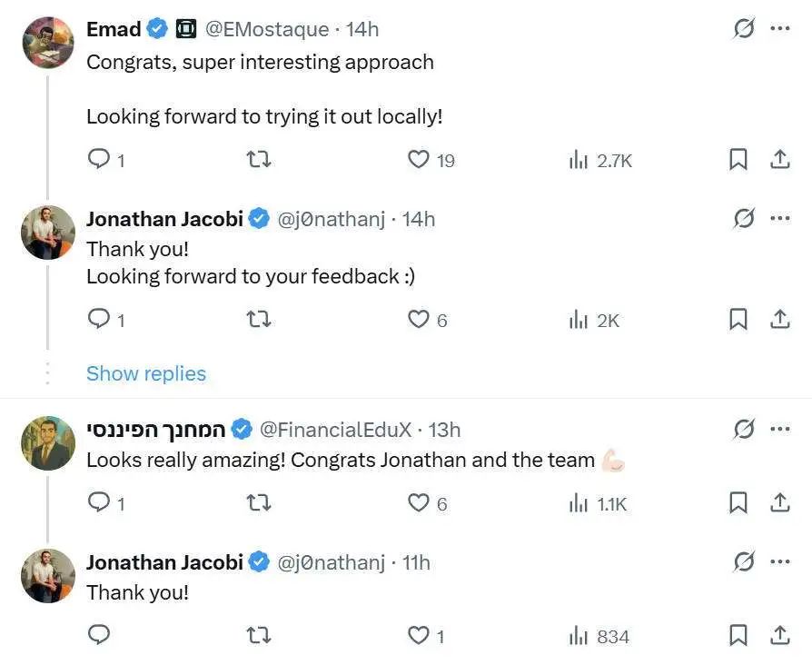Retweet Emad's tweet
This screenshot has height=665, width=812.
click(259, 160)
